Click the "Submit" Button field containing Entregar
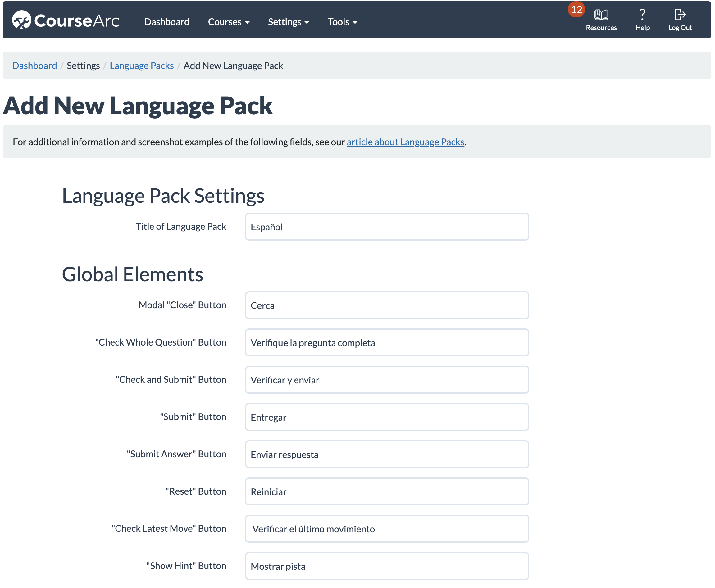This screenshot has width=715, height=588. pos(387,417)
